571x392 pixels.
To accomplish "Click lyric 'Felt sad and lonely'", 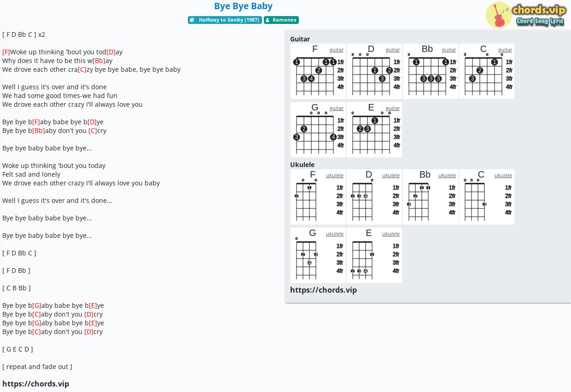I will click(x=31, y=174).
